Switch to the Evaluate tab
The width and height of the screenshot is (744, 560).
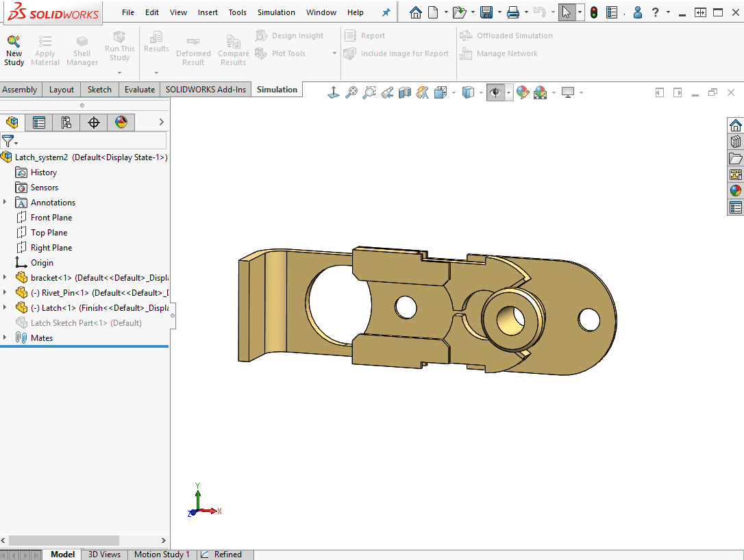click(139, 90)
